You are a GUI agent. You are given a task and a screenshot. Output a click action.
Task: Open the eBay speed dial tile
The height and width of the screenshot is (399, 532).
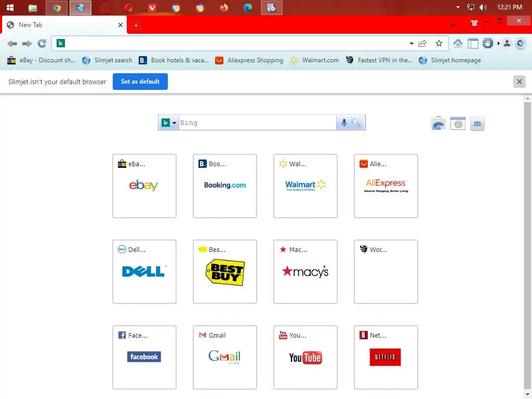click(144, 186)
